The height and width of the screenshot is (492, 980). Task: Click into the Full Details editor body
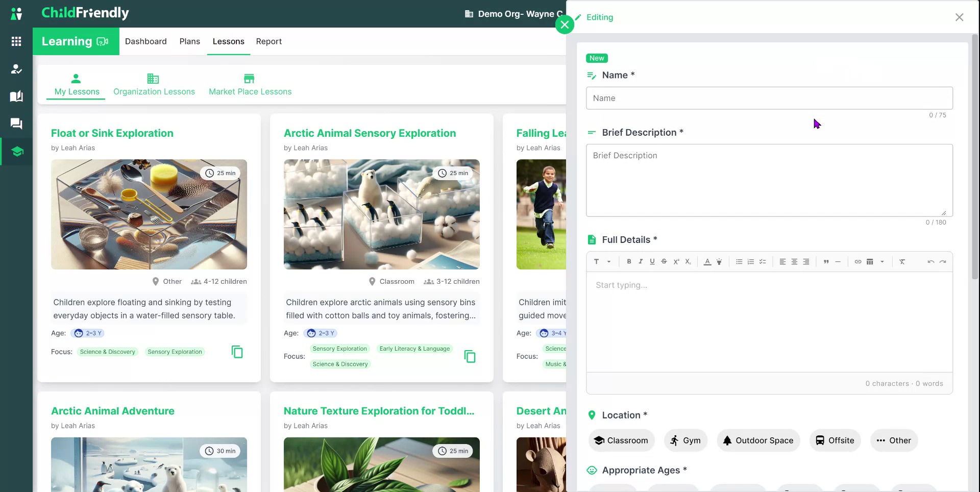coord(769,322)
